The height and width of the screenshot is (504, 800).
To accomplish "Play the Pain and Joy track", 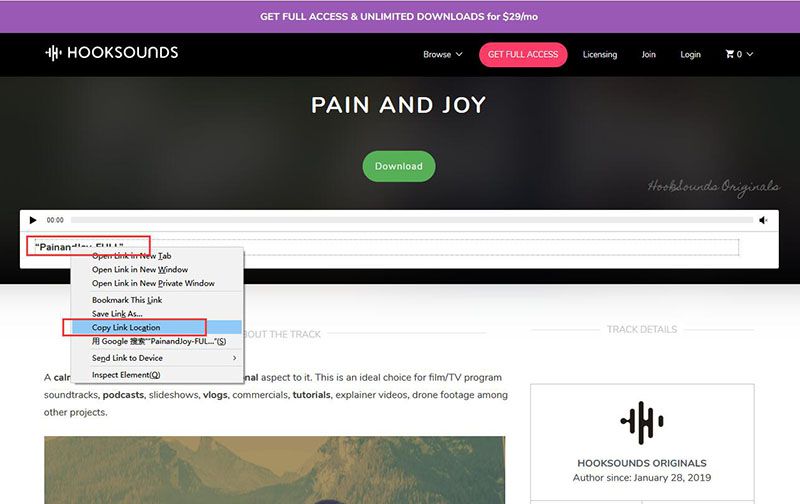I will point(33,220).
